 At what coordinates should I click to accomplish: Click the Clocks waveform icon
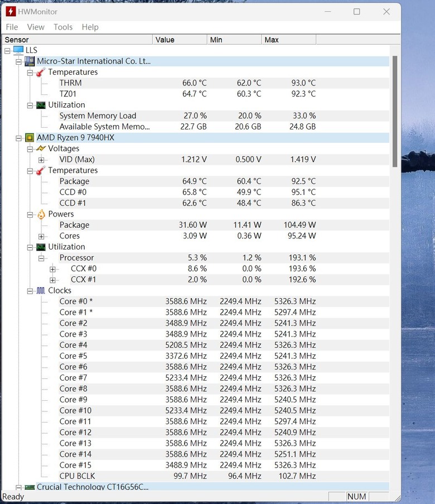pyautogui.click(x=41, y=291)
